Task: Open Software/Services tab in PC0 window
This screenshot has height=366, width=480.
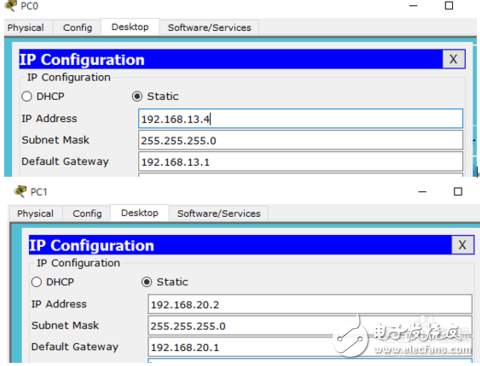Action: [209, 28]
